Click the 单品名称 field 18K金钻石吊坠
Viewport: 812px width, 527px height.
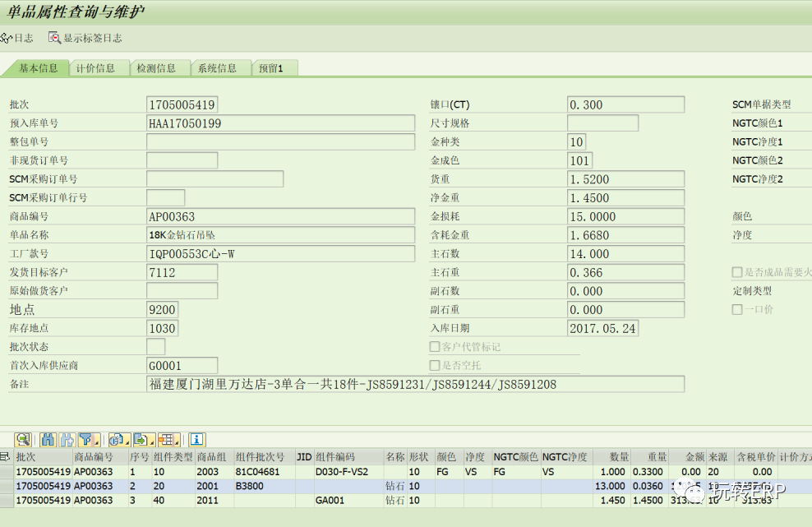point(281,235)
